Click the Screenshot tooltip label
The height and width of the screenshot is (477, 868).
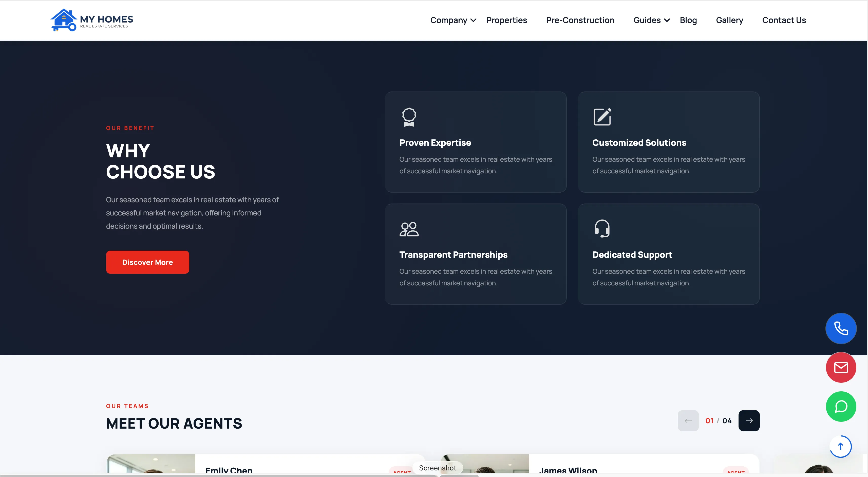(437, 468)
